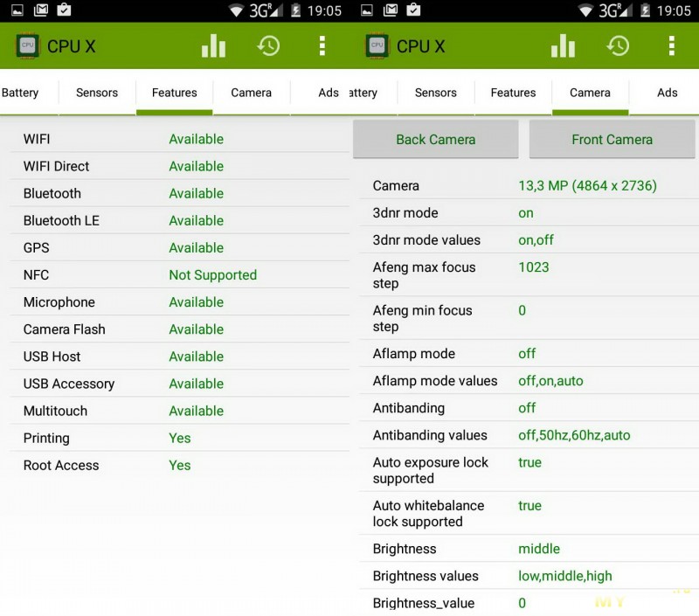
Task: Tap low,middle,high brightness values
Action: (564, 576)
